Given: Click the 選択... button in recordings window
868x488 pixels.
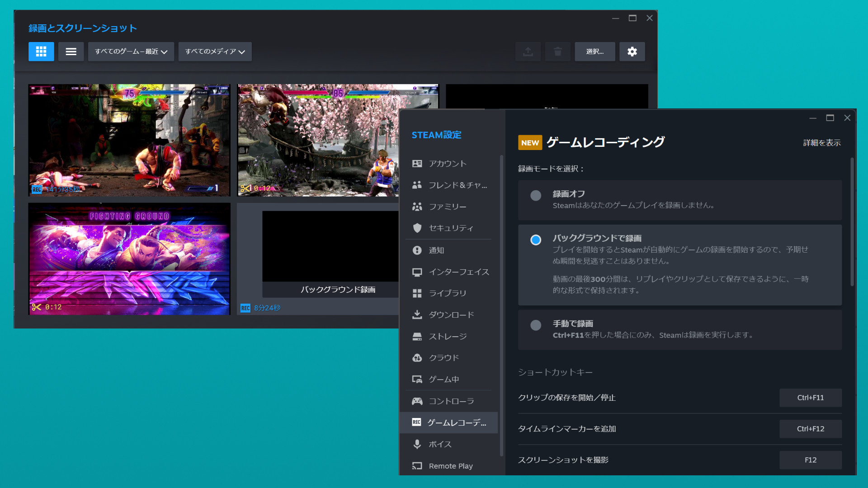Looking at the screenshot, I should click(x=595, y=52).
